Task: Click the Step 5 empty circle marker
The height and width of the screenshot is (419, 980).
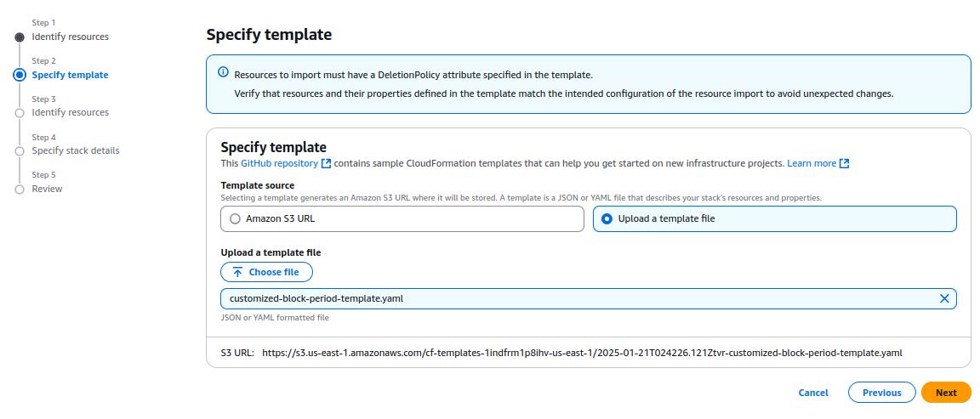Action: click(20, 190)
